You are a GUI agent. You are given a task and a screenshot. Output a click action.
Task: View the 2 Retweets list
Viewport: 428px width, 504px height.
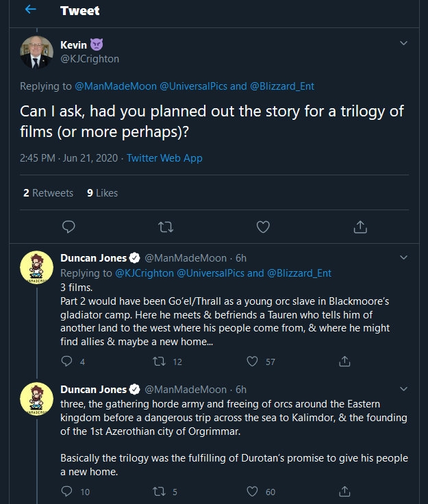(48, 193)
